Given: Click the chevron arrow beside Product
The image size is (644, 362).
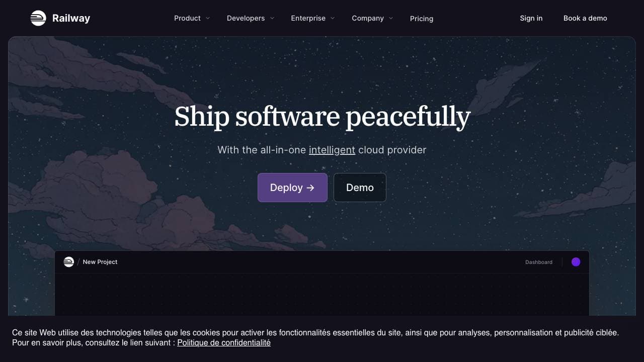Looking at the screenshot, I should (208, 18).
